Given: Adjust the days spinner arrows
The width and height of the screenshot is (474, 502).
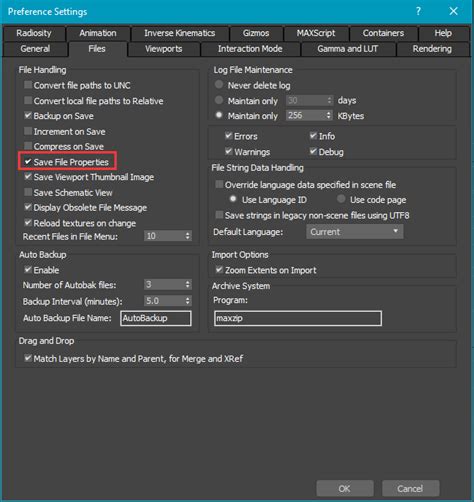Looking at the screenshot, I should (x=330, y=100).
